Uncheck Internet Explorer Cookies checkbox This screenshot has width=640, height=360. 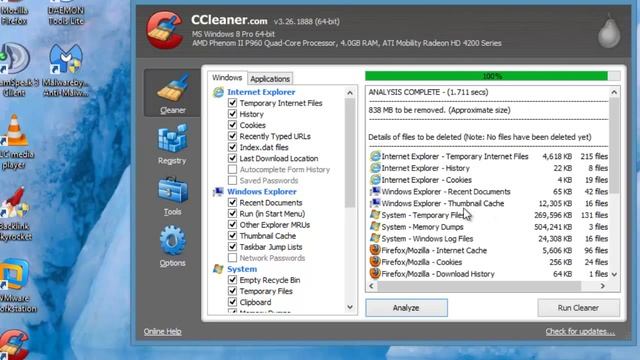coord(232,125)
